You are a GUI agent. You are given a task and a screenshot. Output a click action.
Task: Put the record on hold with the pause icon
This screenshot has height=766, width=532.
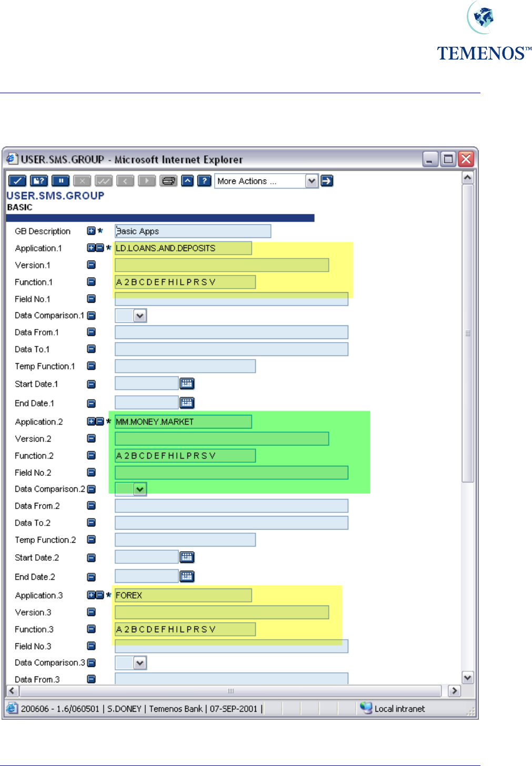[x=61, y=181]
